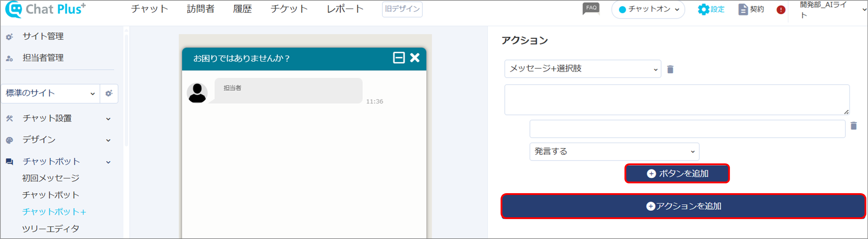Open site settings gear beside 標準のサイト

click(x=109, y=93)
